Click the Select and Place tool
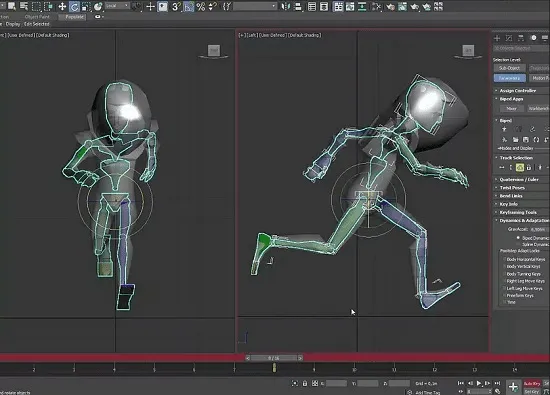Screen dimensions: 550x395 98,6
